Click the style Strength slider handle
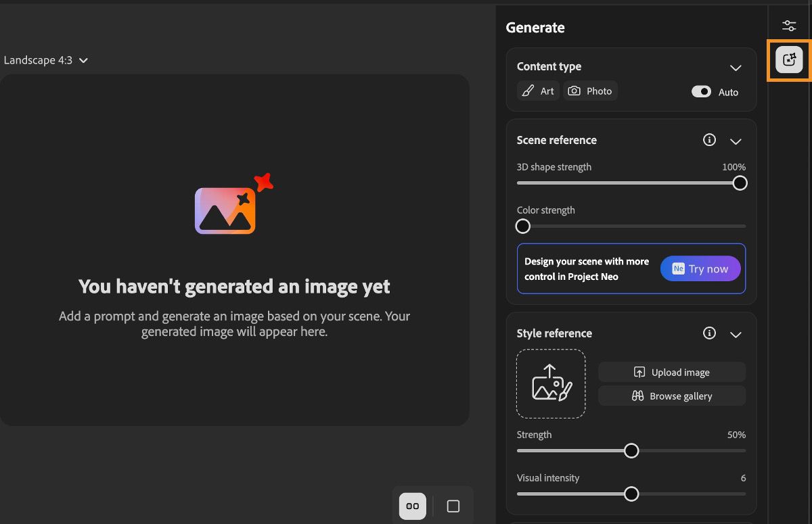 (631, 450)
